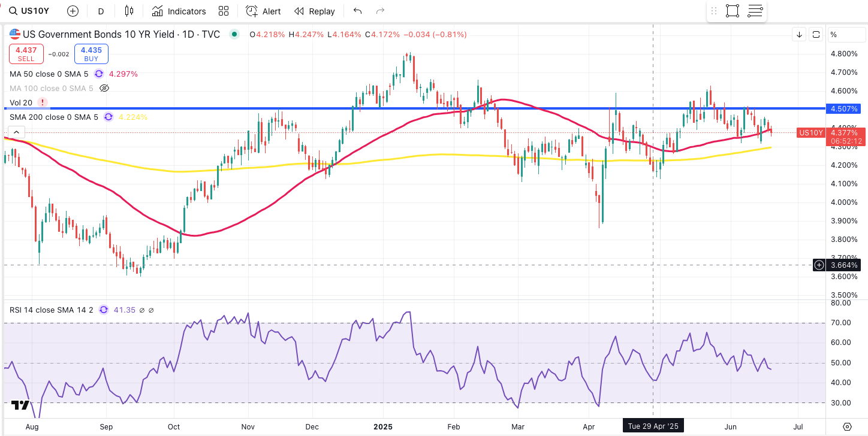This screenshot has height=436, width=868.
Task: Show MA 100 via crossed-eye icon
Action: click(104, 88)
